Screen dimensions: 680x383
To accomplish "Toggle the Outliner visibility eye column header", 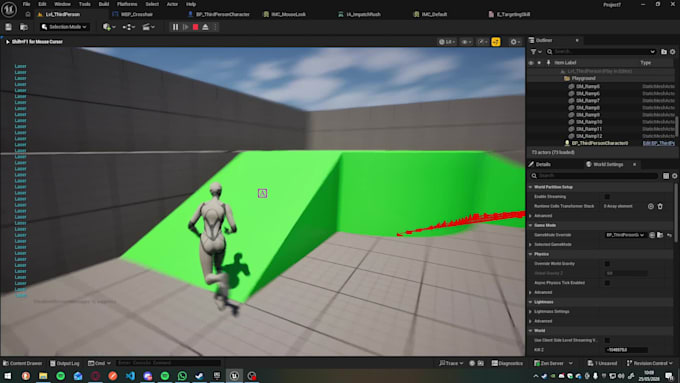I will click(x=531, y=62).
